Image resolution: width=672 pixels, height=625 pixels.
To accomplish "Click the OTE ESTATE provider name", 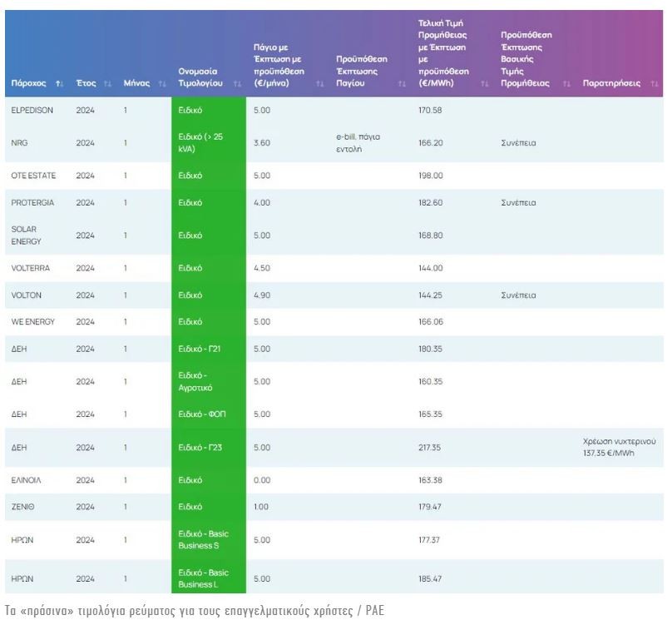I will [33, 176].
